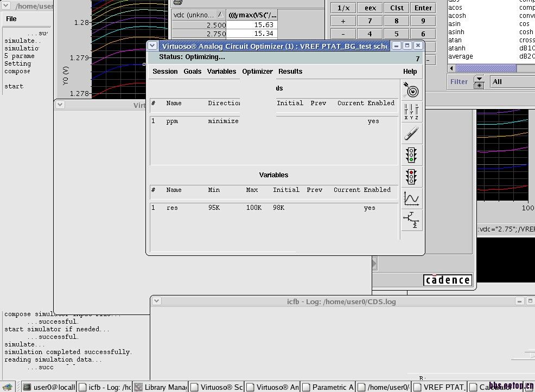
Task: Switch to '/home/user0/' window in taskbar
Action: pyautogui.click(x=384, y=387)
